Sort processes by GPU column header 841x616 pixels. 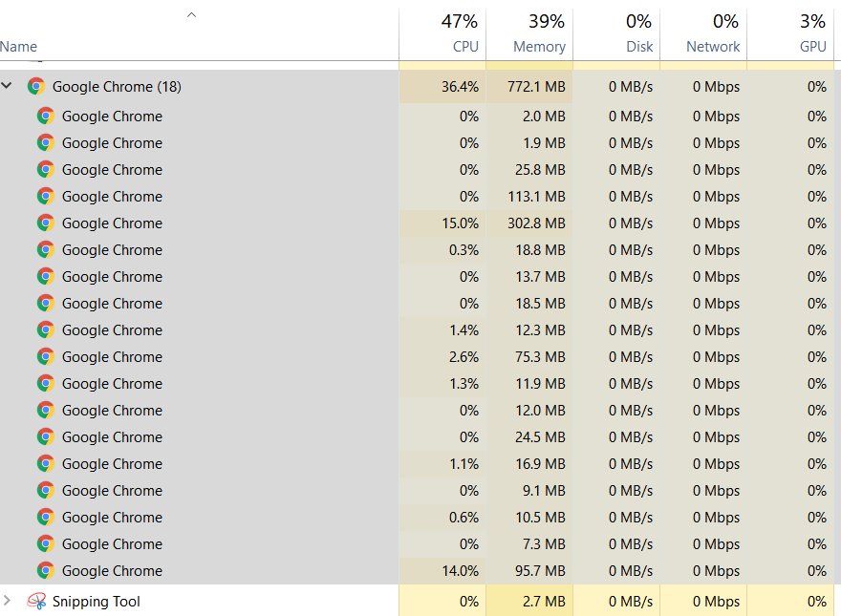(x=790, y=33)
